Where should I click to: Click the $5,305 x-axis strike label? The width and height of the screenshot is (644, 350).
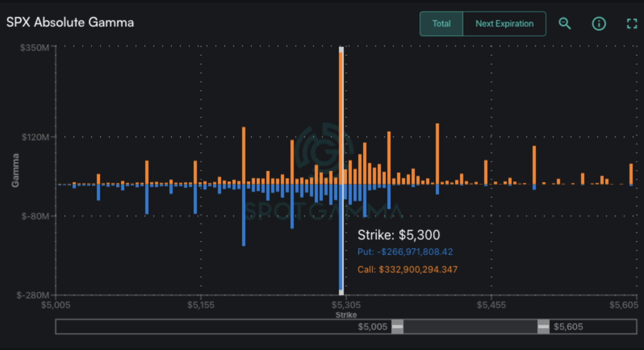tap(346, 305)
